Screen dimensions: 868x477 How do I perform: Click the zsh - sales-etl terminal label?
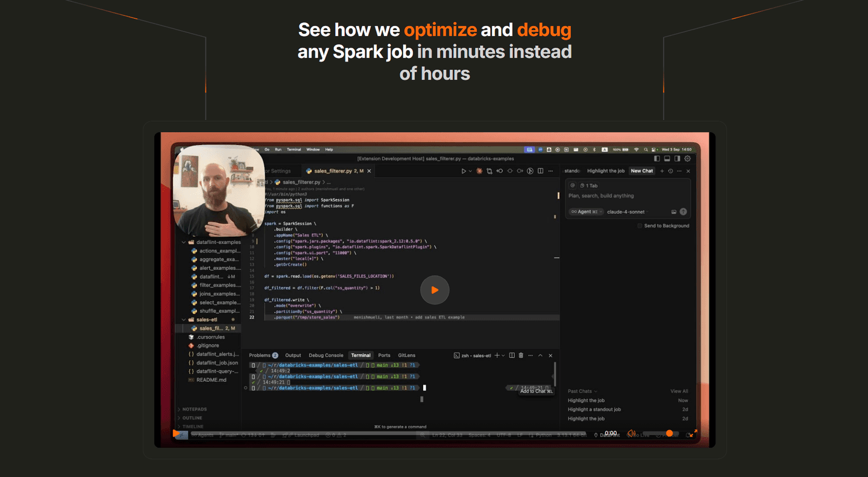[x=473, y=355]
